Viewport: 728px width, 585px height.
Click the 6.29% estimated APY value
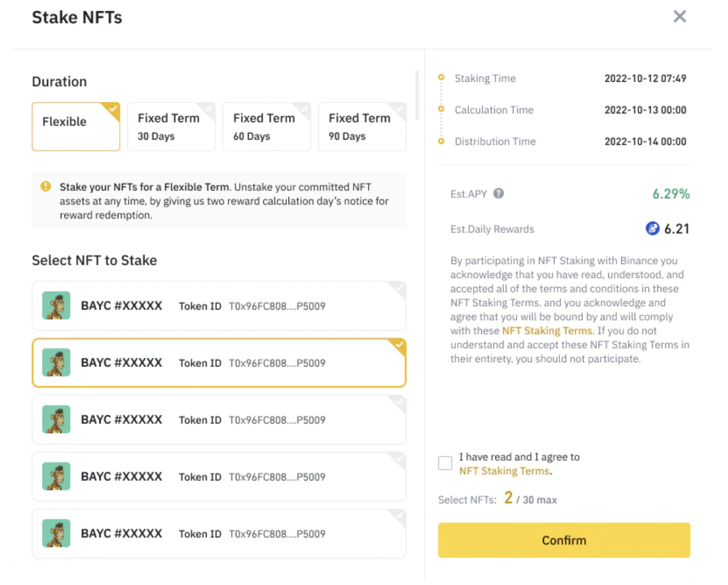(x=671, y=194)
